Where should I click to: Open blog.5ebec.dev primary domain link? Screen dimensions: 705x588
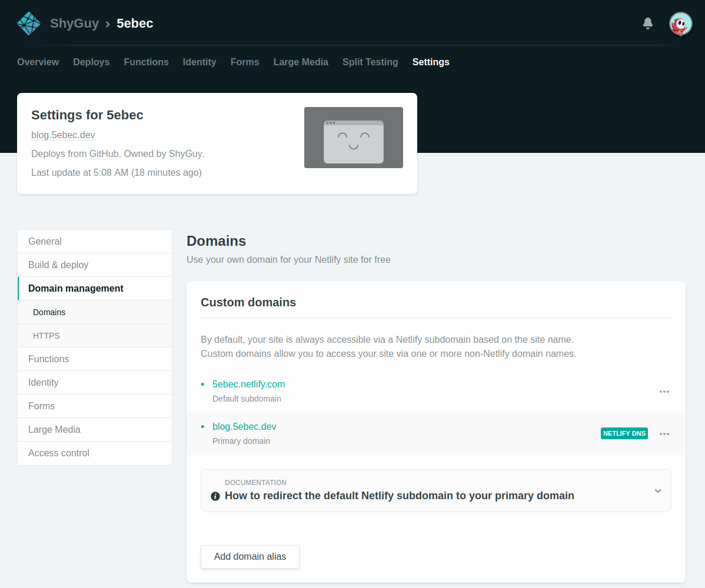point(244,426)
